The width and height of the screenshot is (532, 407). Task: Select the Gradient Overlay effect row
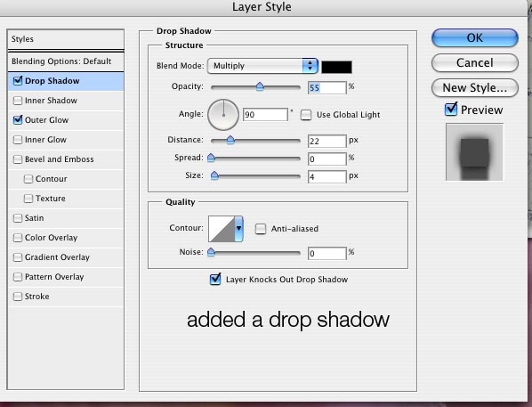coord(66,257)
